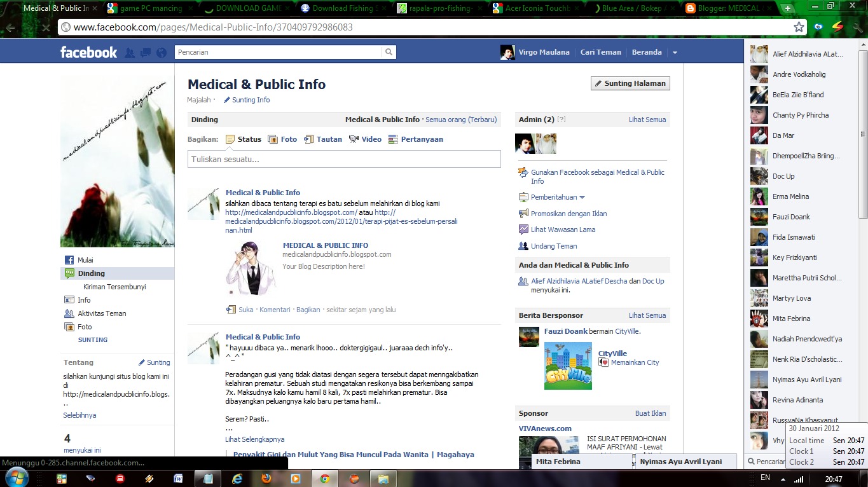The image size is (868, 487).
Task: Select the Tautan share option
Action: tap(323, 139)
